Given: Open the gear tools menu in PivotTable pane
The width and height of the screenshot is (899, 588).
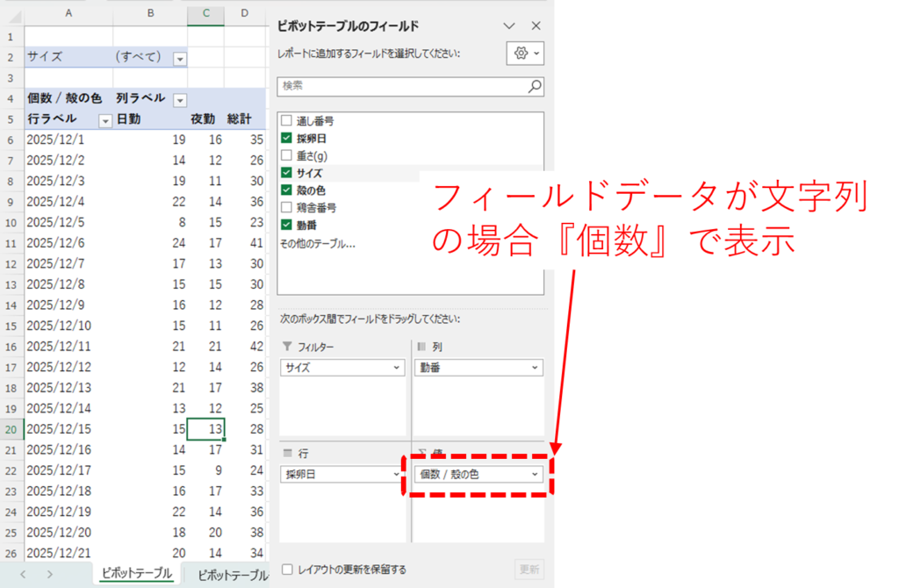Looking at the screenshot, I should [x=525, y=54].
